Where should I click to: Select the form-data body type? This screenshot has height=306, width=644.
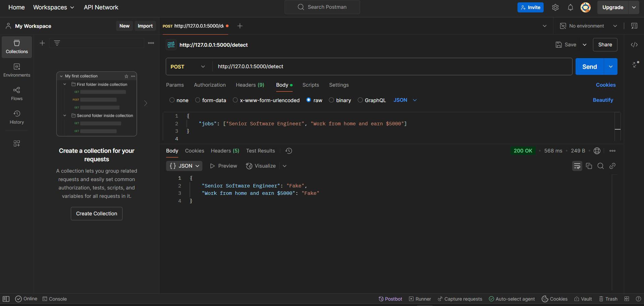[x=198, y=100]
